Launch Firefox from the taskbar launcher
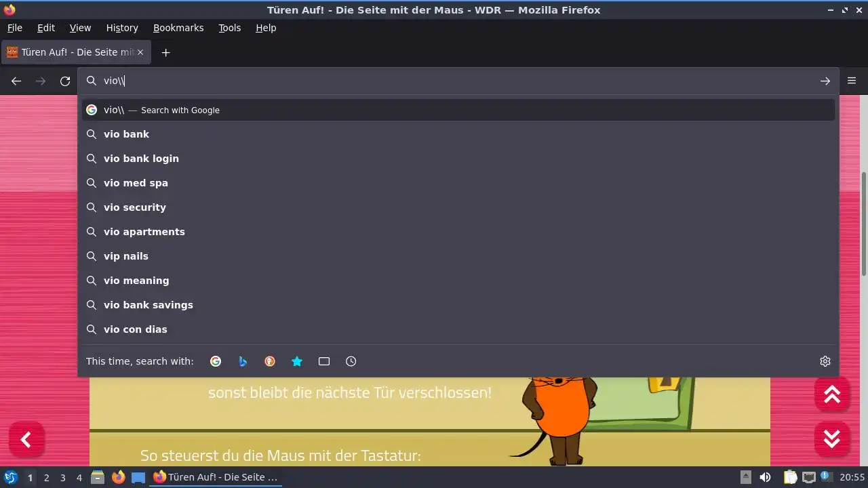This screenshot has width=868, height=488. (x=118, y=477)
